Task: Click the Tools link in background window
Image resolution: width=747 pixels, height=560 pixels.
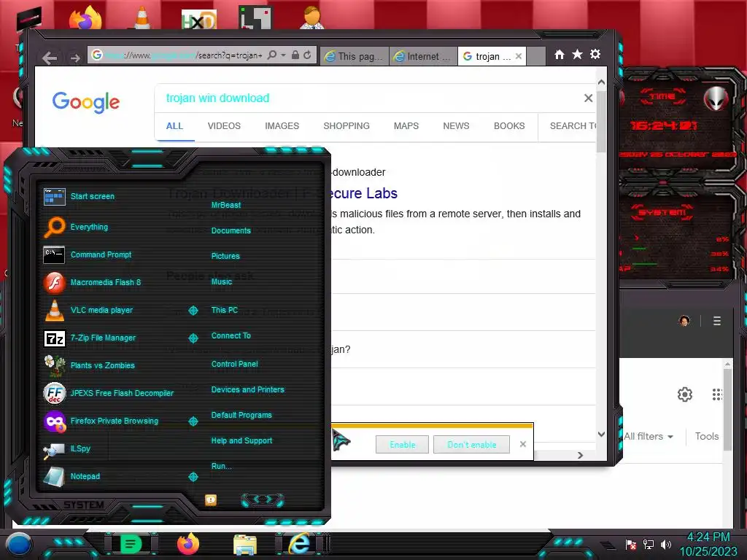Action: (x=706, y=436)
